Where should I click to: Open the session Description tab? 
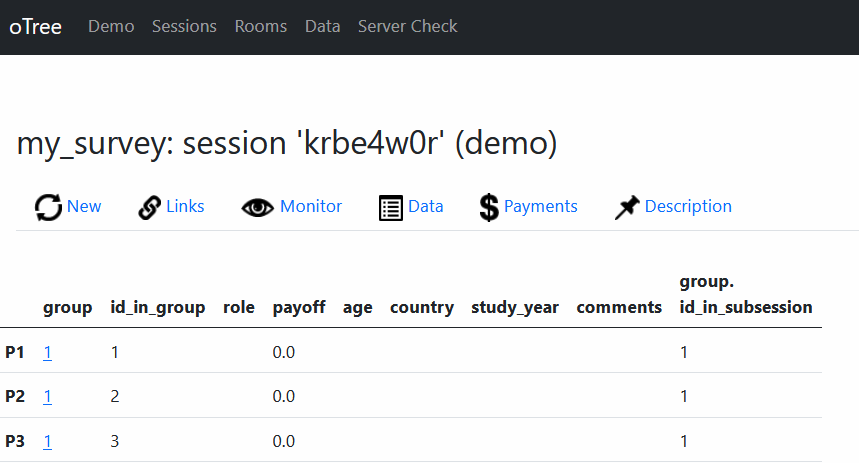point(688,206)
